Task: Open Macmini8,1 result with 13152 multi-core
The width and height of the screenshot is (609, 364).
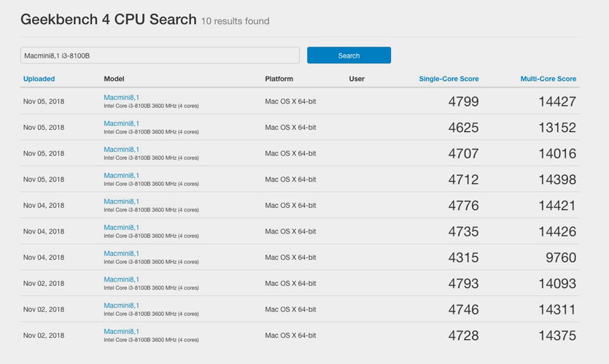Action: pyautogui.click(x=121, y=123)
